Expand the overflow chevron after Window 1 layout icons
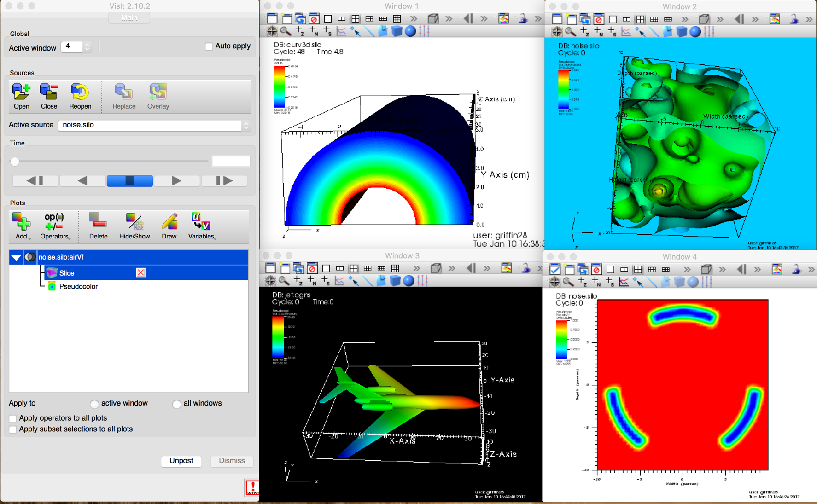 tap(414, 19)
